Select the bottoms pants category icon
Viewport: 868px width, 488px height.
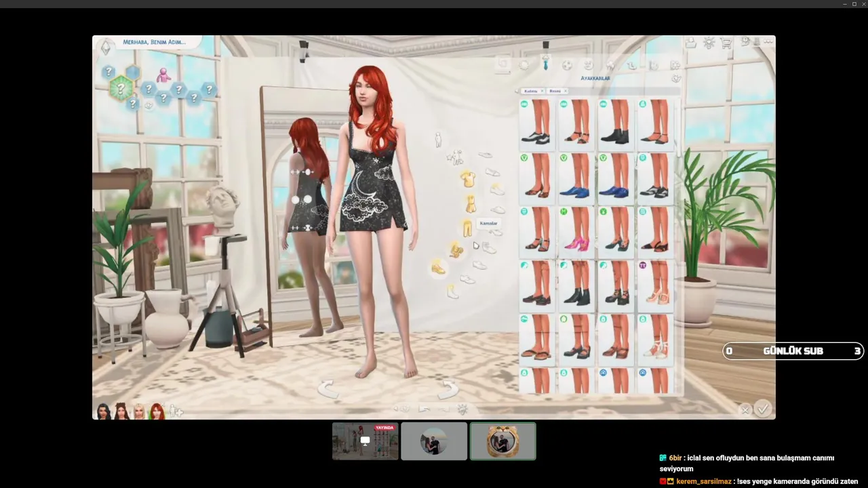(x=467, y=228)
